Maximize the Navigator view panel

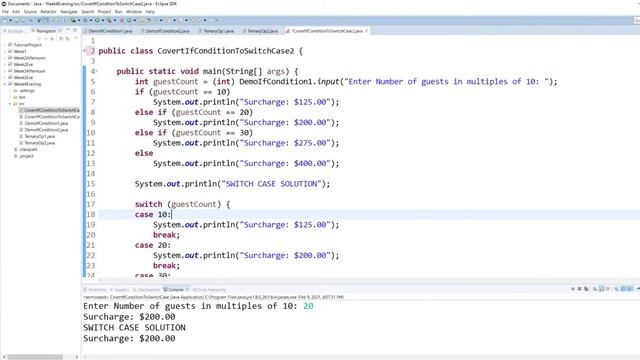coord(75,30)
